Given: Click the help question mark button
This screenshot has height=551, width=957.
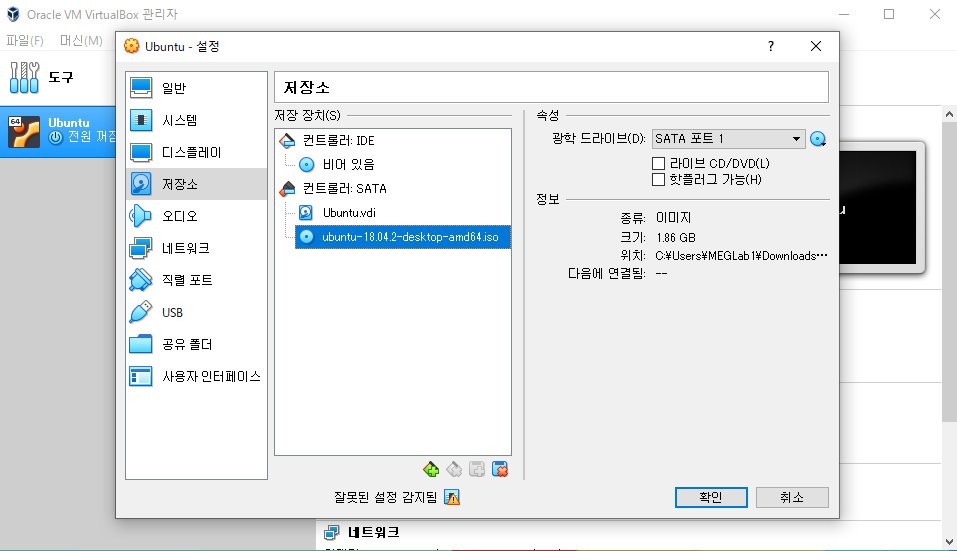Looking at the screenshot, I should click(x=771, y=46).
